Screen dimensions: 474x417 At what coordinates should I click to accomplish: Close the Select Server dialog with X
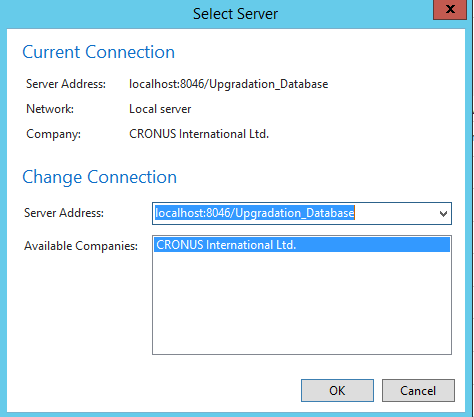click(x=450, y=9)
